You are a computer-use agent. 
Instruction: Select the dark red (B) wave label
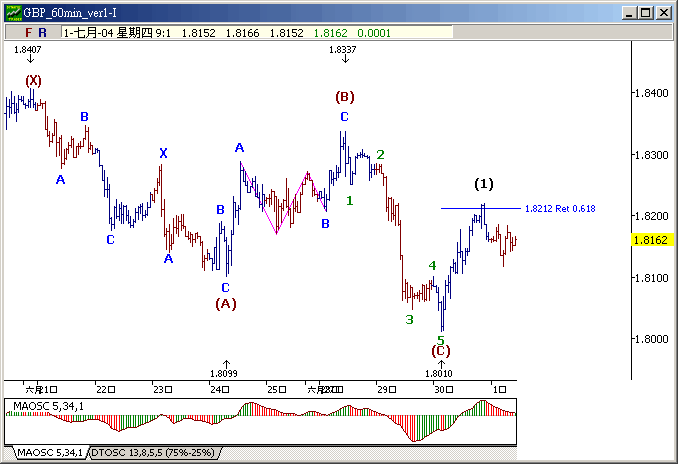click(345, 96)
